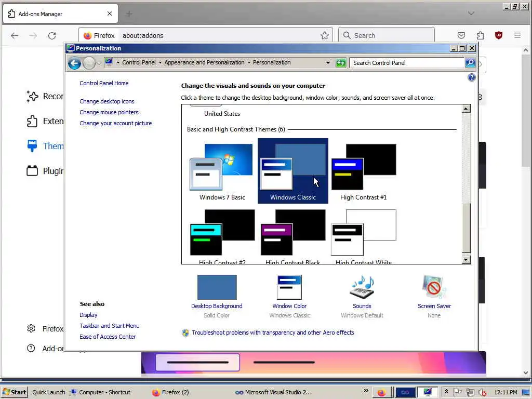This screenshot has width=532, height=399.
Task: Close the Add-ons Manager tab
Action: (x=109, y=14)
